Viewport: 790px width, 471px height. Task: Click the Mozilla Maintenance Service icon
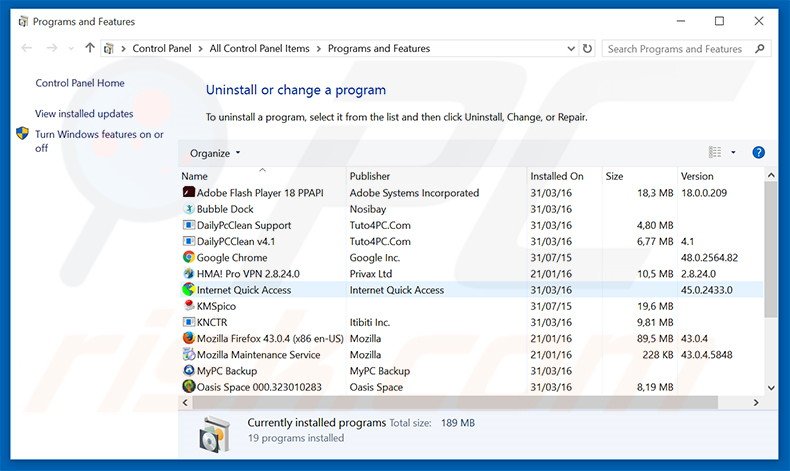188,354
